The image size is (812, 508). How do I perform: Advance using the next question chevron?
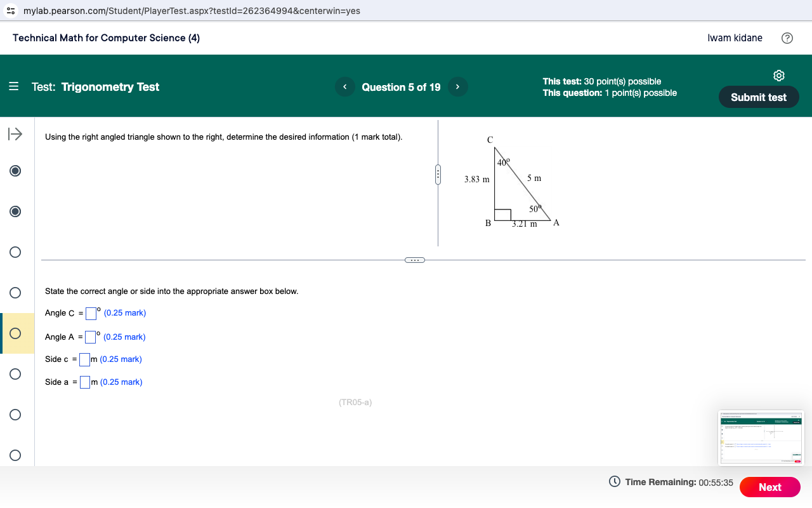pos(457,86)
